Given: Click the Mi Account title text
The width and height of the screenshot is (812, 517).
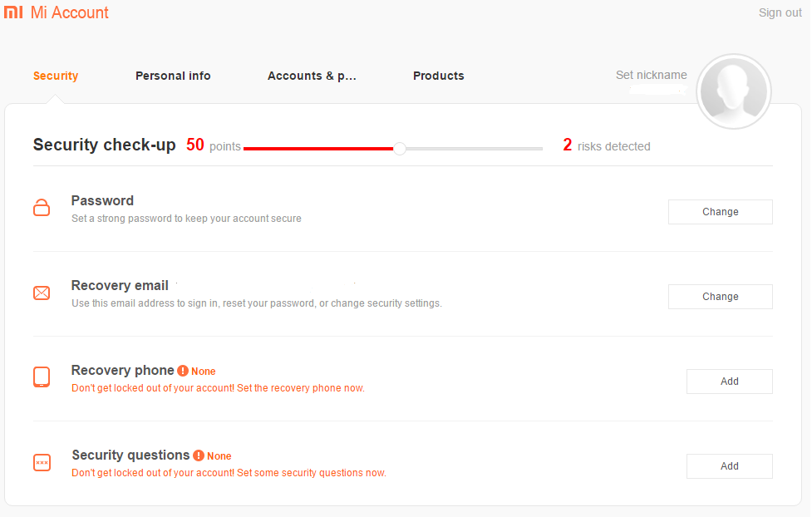Looking at the screenshot, I should [69, 12].
